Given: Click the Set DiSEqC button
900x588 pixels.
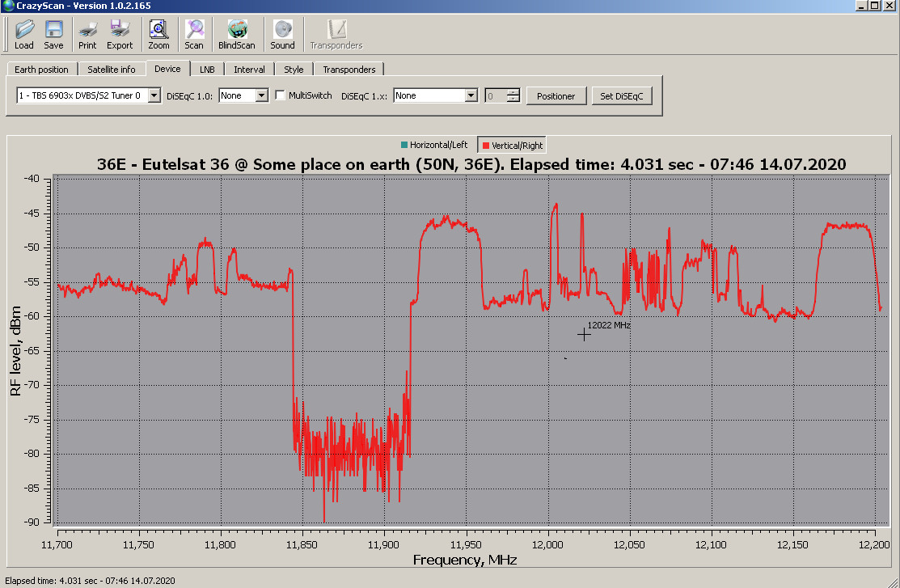Looking at the screenshot, I should click(622, 96).
